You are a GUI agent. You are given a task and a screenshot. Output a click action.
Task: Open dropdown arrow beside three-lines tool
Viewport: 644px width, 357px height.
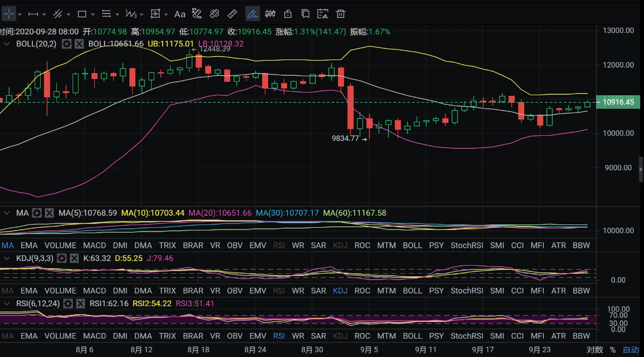pos(117,15)
